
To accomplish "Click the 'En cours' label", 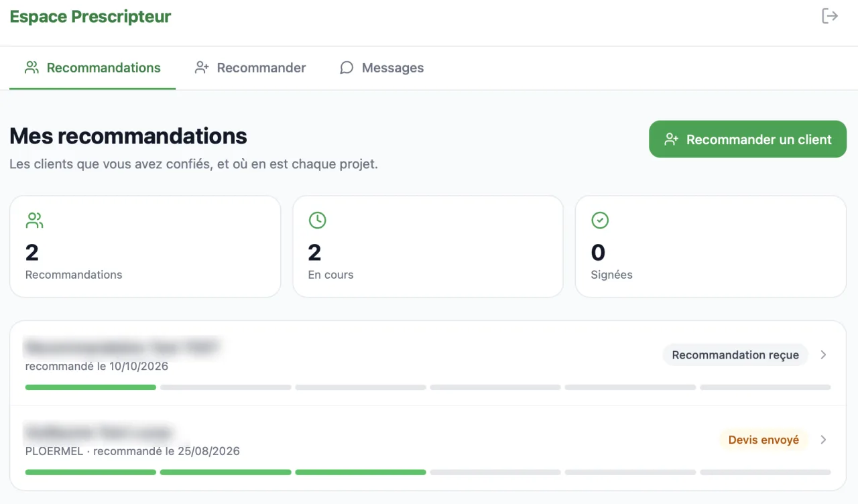I will point(330,275).
